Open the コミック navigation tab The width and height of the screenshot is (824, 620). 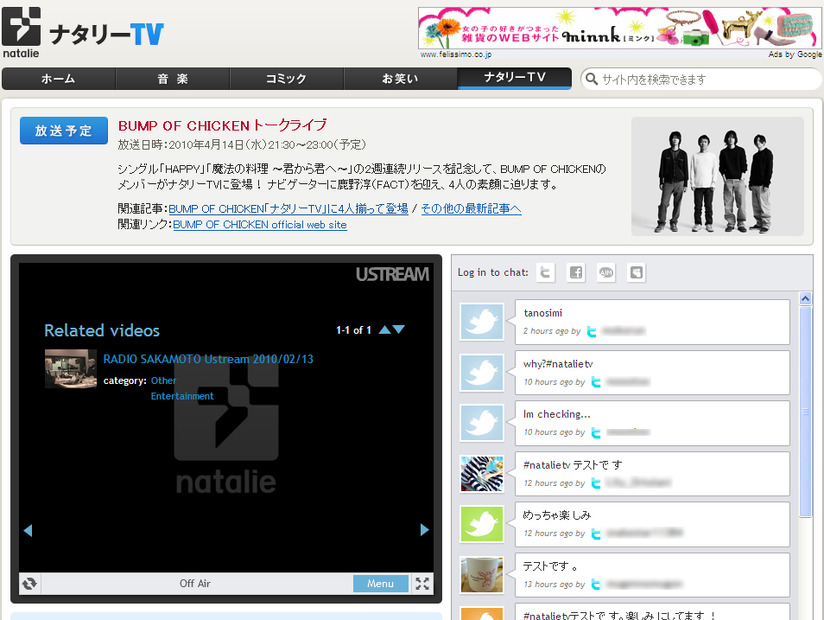coord(286,79)
